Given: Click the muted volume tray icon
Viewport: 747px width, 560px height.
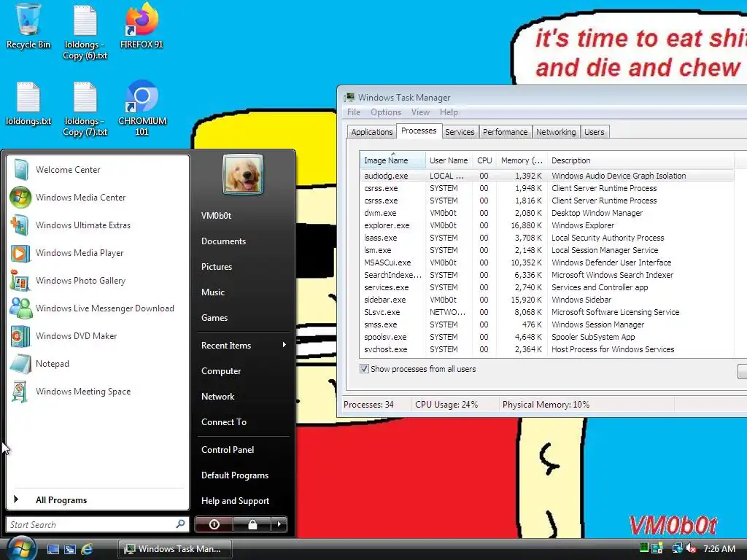Looking at the screenshot, I should pos(691,548).
